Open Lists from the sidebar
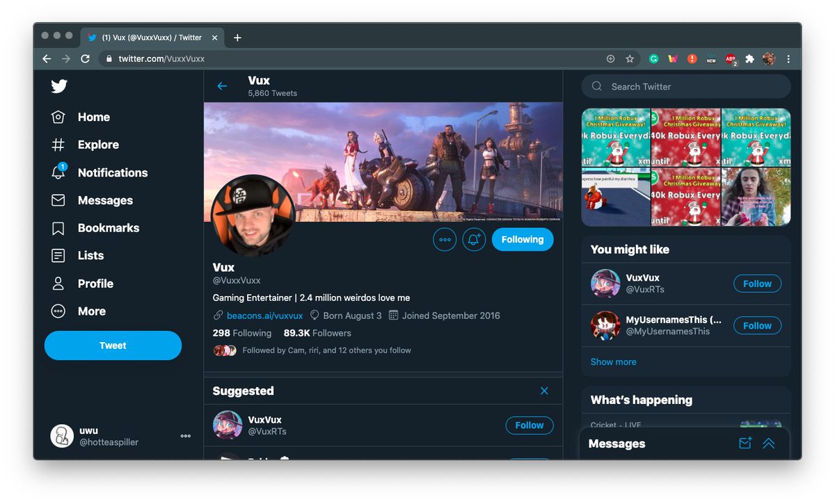This screenshot has height=504, width=835. pyautogui.click(x=77, y=255)
